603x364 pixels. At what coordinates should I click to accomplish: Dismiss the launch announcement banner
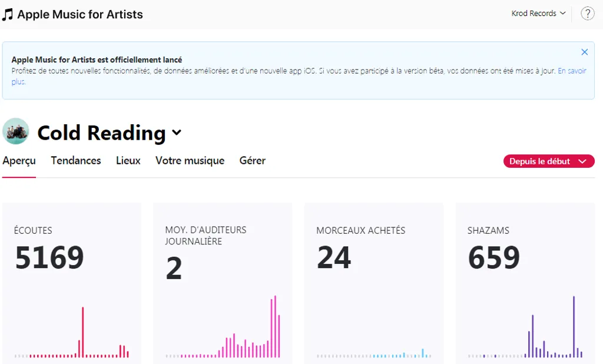pos(584,52)
